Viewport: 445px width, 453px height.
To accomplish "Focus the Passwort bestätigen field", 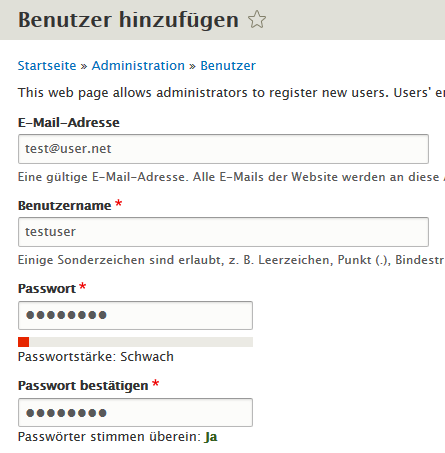I will (x=135, y=412).
